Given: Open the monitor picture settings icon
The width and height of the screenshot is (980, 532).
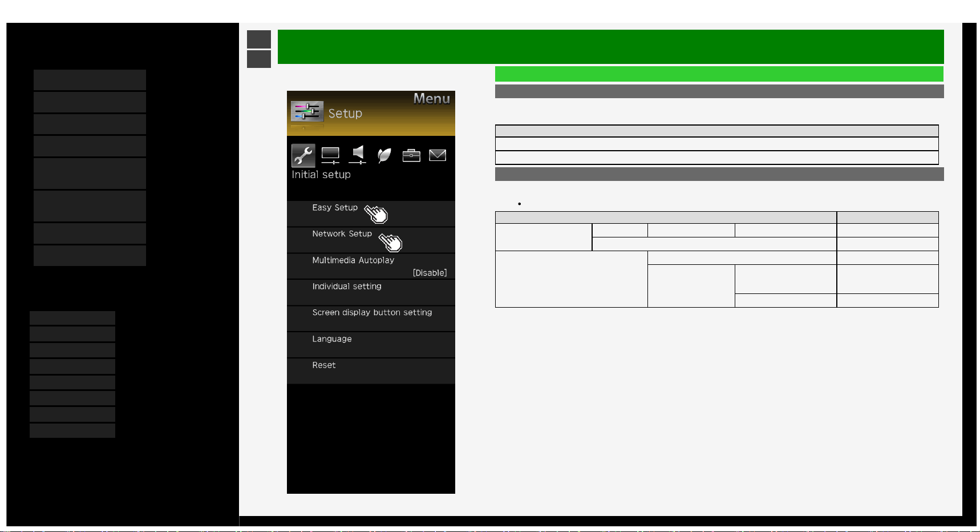Looking at the screenshot, I should tap(330, 155).
